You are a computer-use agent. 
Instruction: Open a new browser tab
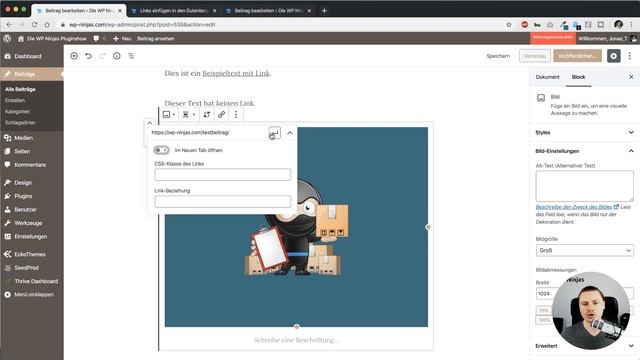click(x=324, y=11)
